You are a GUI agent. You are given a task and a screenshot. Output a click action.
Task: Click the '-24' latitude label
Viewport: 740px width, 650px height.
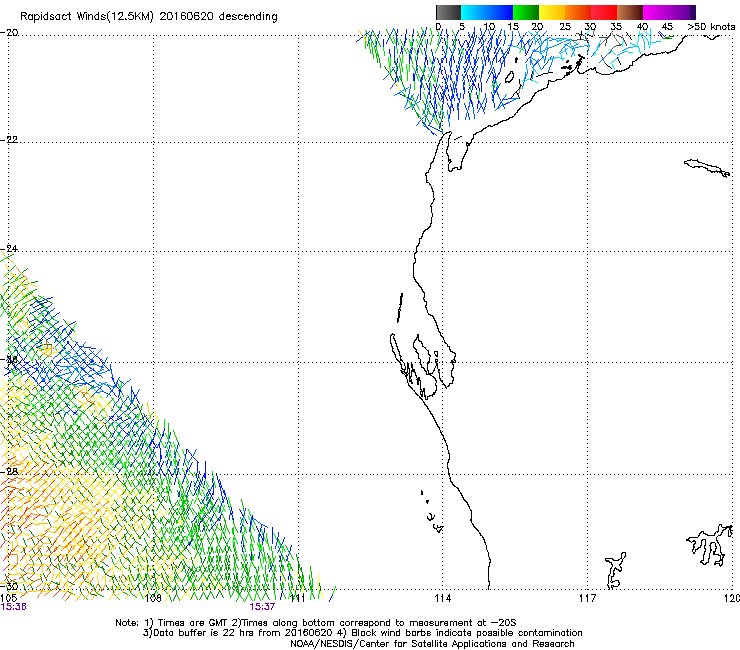tap(9, 249)
